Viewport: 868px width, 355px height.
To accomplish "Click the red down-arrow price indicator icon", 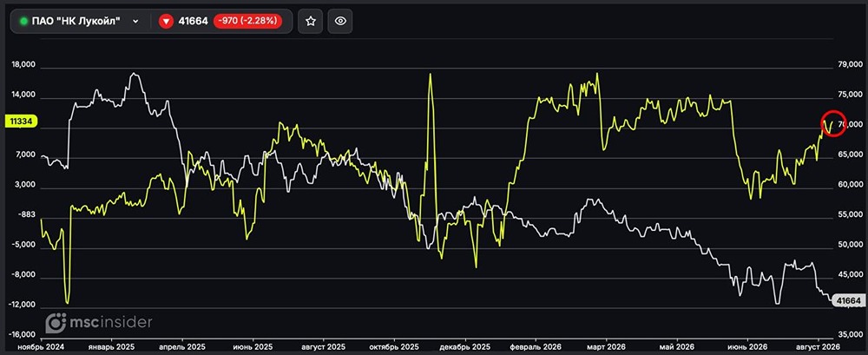I will pos(166,21).
